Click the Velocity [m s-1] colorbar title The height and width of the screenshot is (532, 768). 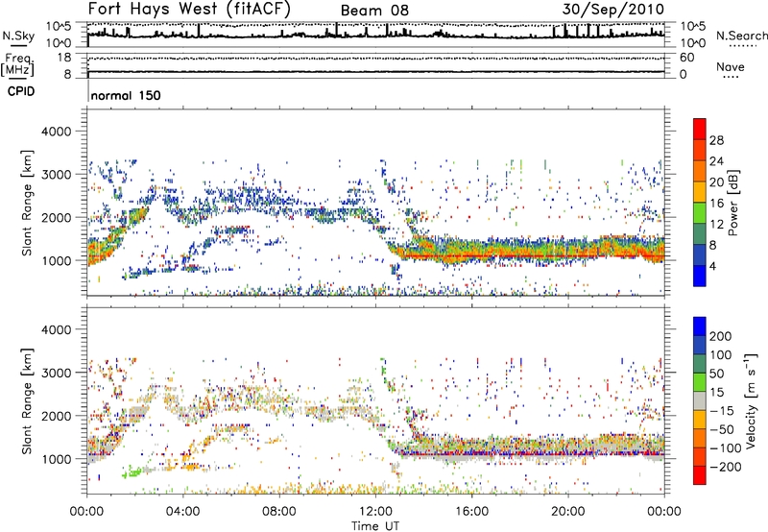pyautogui.click(x=752, y=400)
